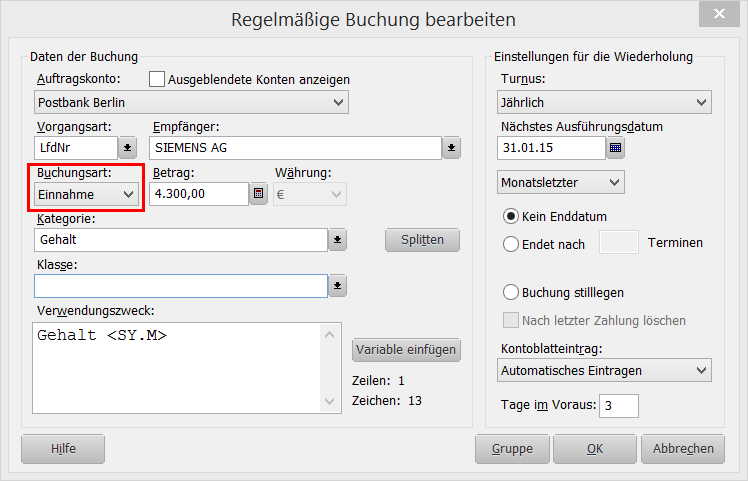Click into the Tage im Voraus field
Screen dimensions: 748x481
coord(619,405)
